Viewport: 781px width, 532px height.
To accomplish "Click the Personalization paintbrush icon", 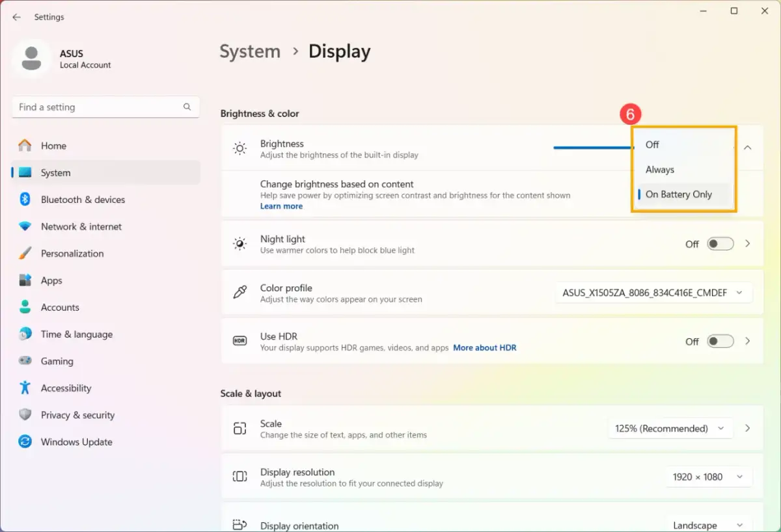I will click(25, 254).
